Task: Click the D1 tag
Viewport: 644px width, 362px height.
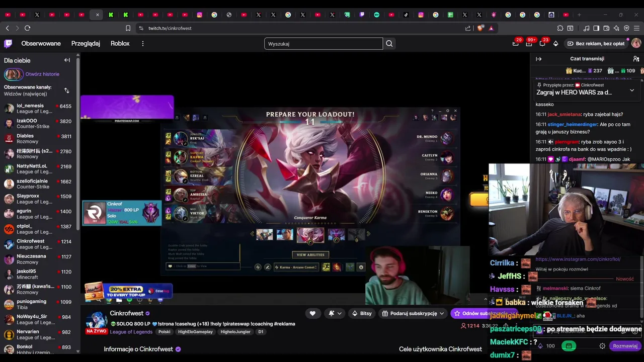Action: pyautogui.click(x=261, y=332)
